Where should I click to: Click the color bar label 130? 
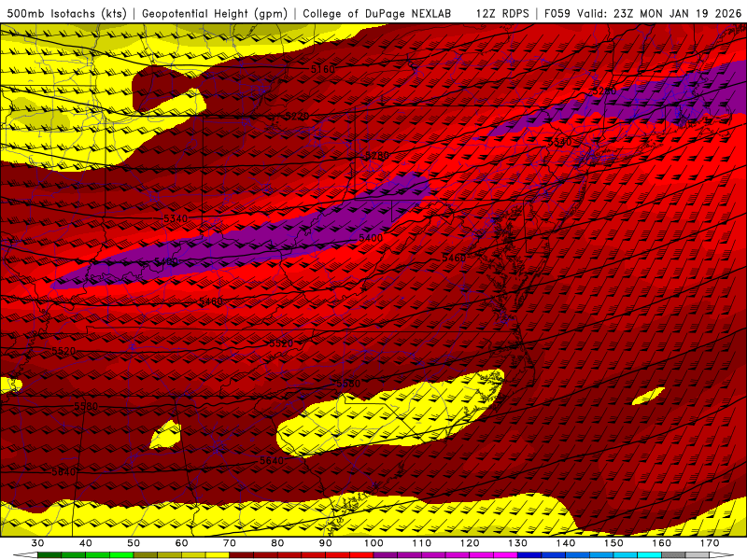click(517, 543)
